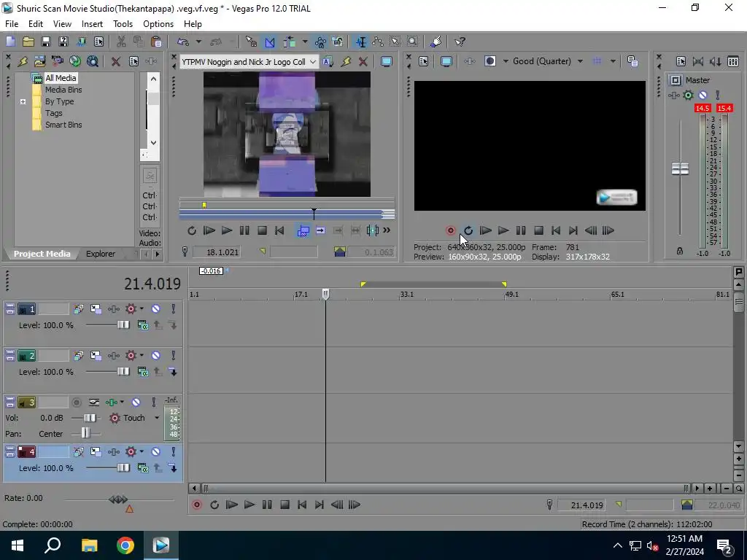Click Record button in timeline transport
This screenshot has height=560, width=747.
[197, 505]
